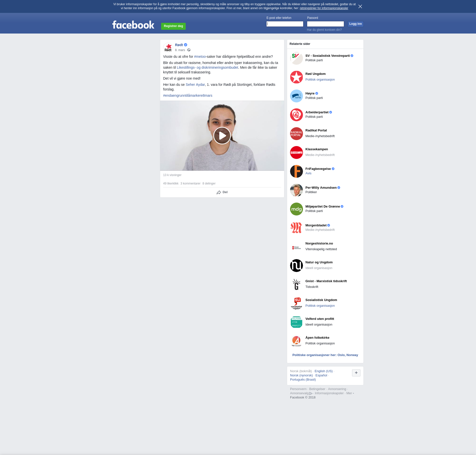Open Klassekampen page name

317,149
